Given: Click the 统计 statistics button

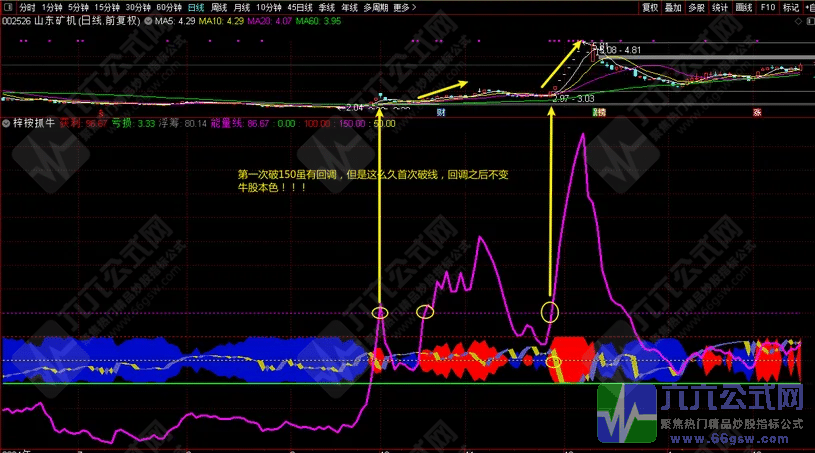Looking at the screenshot, I should [x=718, y=7].
